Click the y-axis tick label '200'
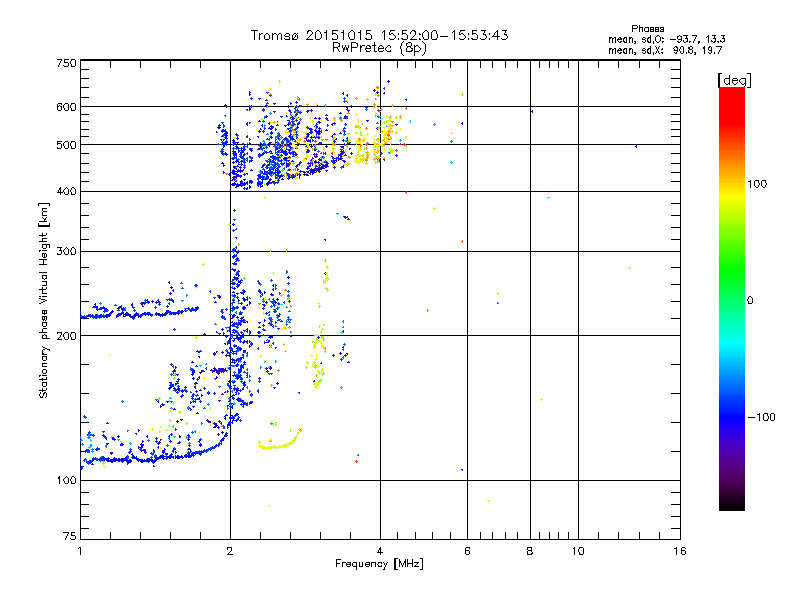 pyautogui.click(x=66, y=336)
